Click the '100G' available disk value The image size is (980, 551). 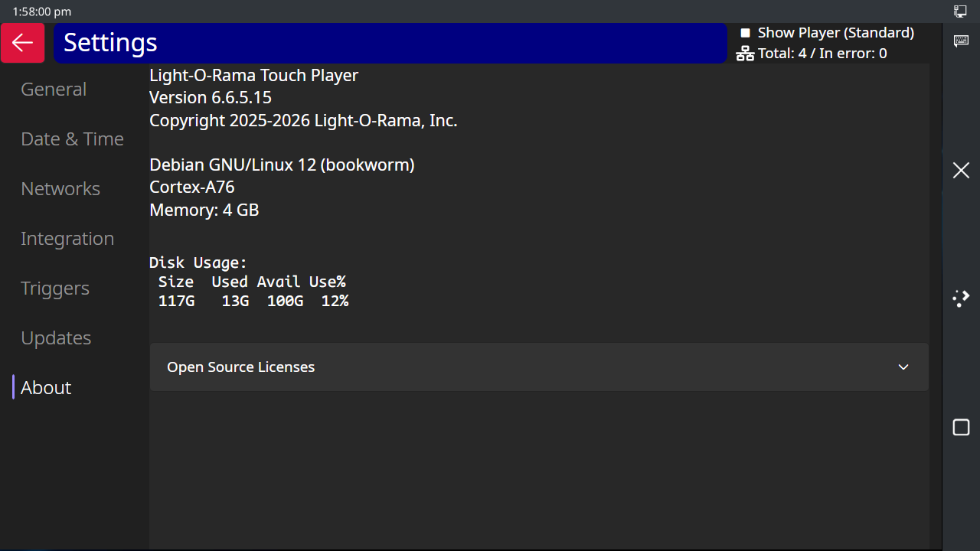285,302
